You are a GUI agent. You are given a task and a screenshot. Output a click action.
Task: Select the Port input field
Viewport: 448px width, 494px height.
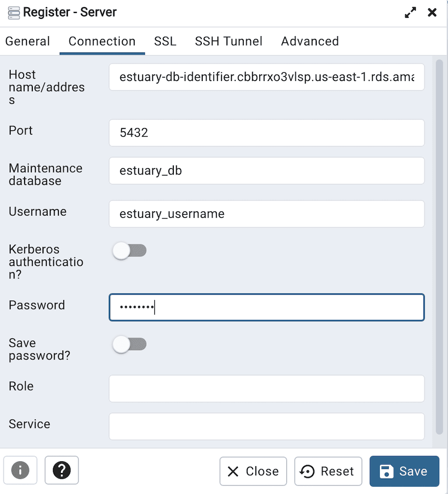[x=266, y=133]
